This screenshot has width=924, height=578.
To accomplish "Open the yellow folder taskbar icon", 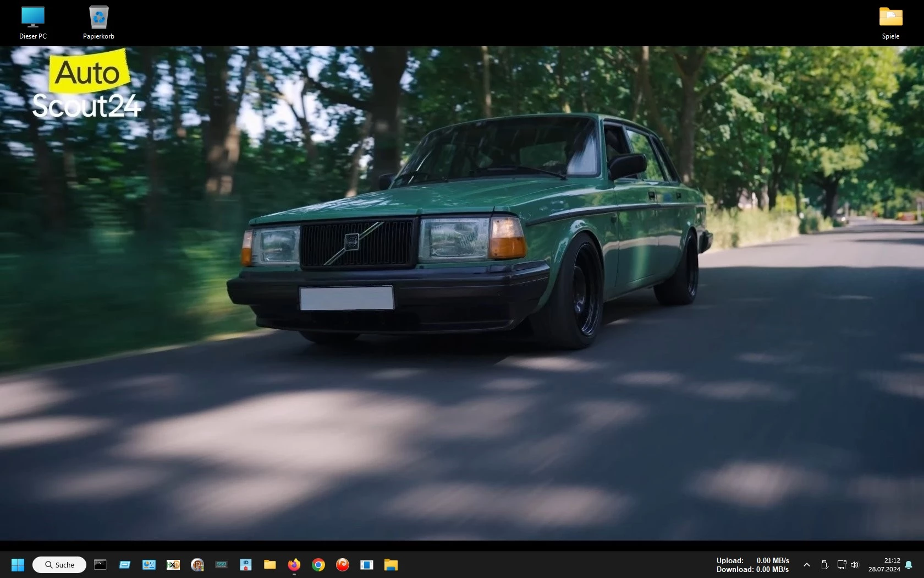I will point(269,565).
